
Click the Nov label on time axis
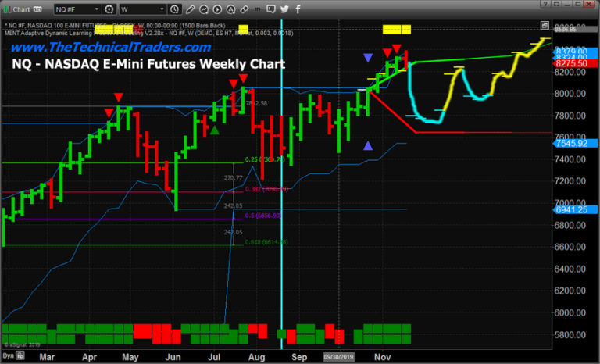(382, 357)
